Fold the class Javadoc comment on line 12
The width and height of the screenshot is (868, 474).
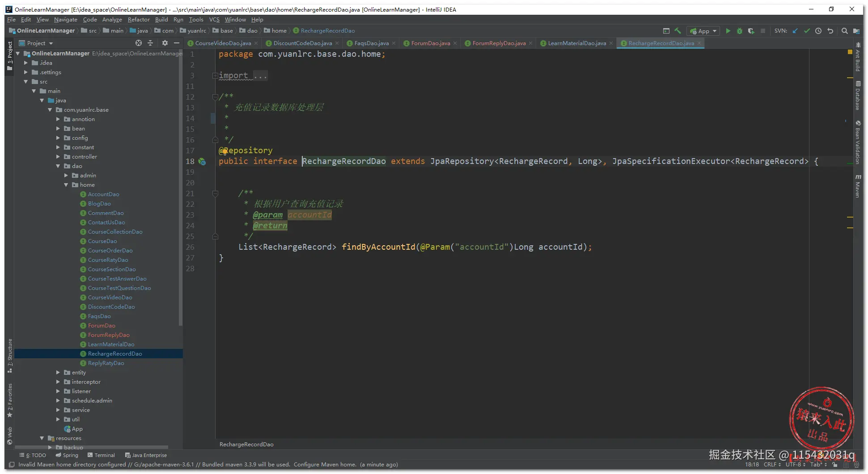pos(215,97)
